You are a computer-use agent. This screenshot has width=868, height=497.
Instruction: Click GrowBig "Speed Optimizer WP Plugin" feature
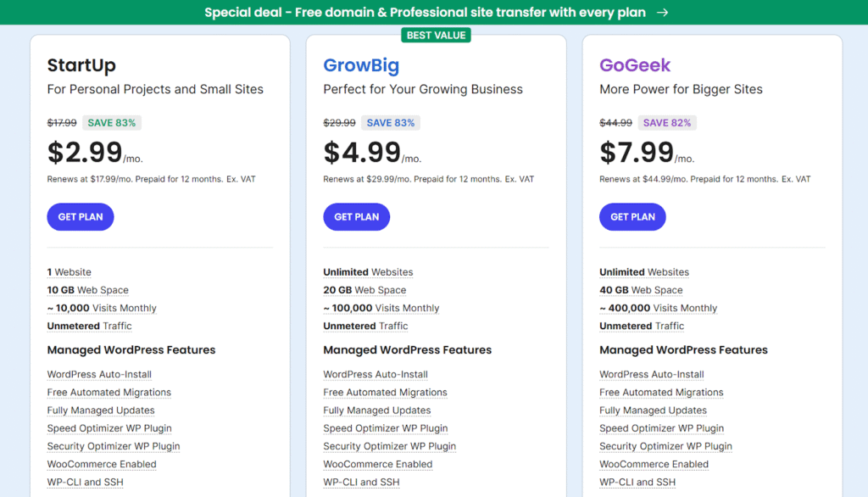[x=385, y=428]
